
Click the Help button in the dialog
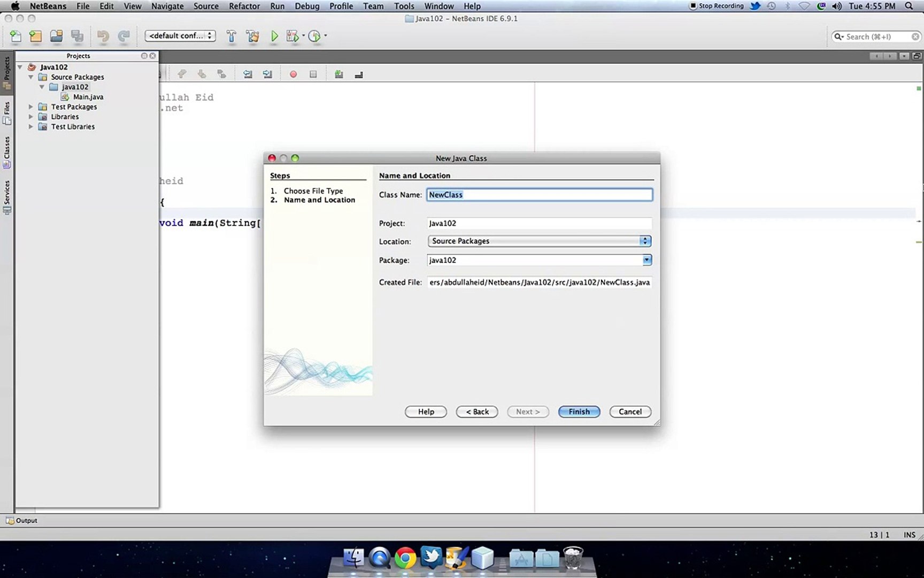pyautogui.click(x=426, y=412)
